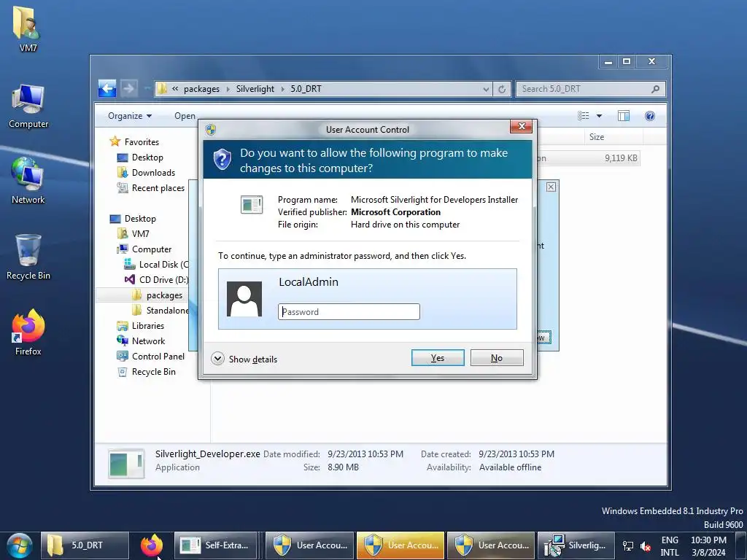Viewport: 747px width, 560px height.
Task: Click the No button in the UAC dialog
Action: pos(496,357)
